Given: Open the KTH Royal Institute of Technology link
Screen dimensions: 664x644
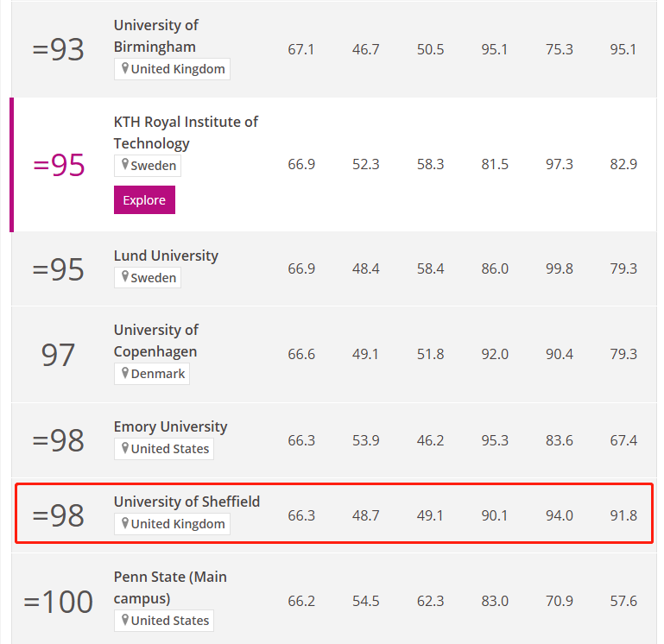Looking at the screenshot, I should point(186,133).
